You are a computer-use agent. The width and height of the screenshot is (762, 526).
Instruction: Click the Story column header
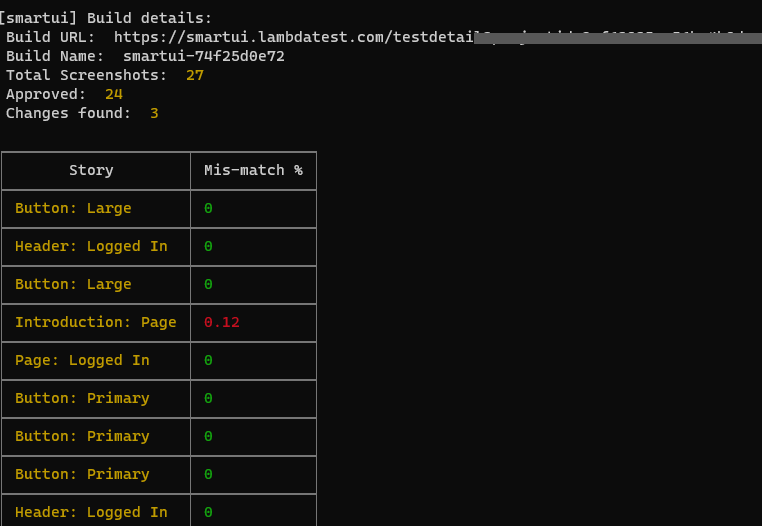click(x=91, y=170)
